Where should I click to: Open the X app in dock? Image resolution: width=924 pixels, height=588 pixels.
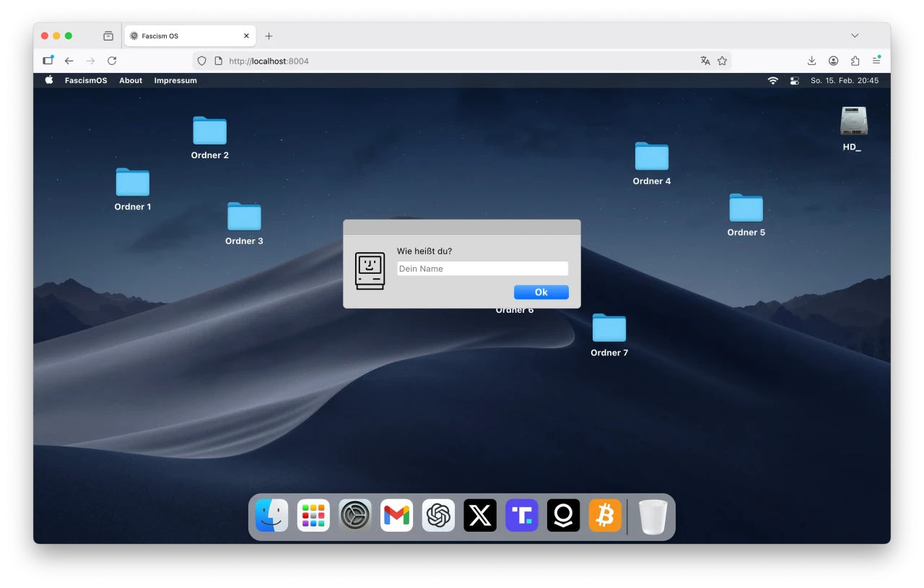480,516
